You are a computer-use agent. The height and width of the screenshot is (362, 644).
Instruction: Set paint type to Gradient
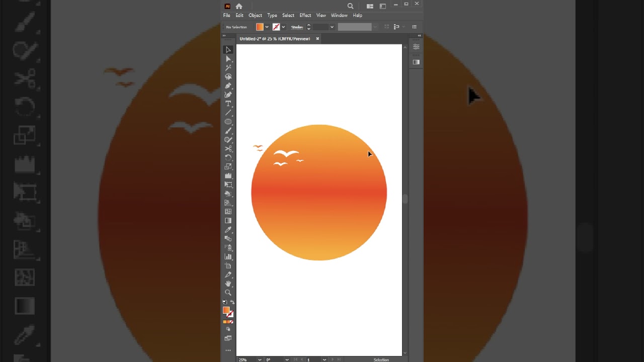[228, 322]
